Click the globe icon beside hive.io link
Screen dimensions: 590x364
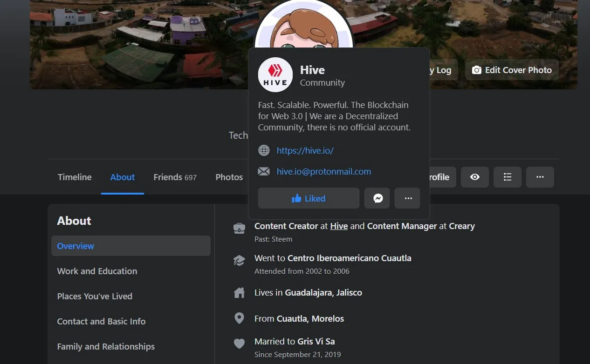coord(264,150)
